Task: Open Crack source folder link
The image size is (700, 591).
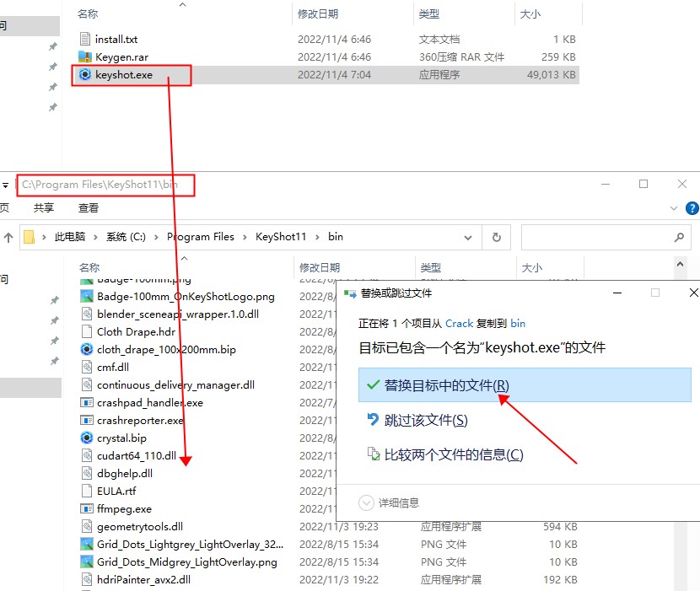Action: coord(459,323)
